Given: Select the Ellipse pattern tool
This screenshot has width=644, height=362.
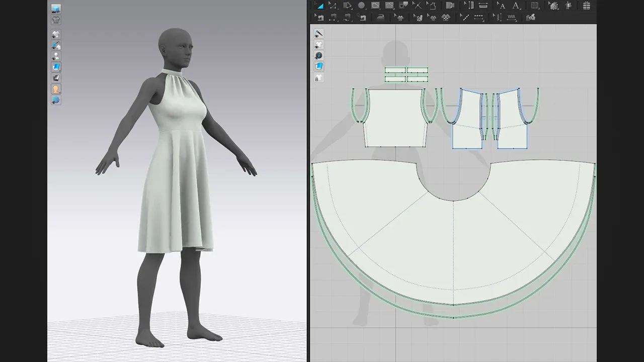Looking at the screenshot, I should pyautogui.click(x=361, y=6).
